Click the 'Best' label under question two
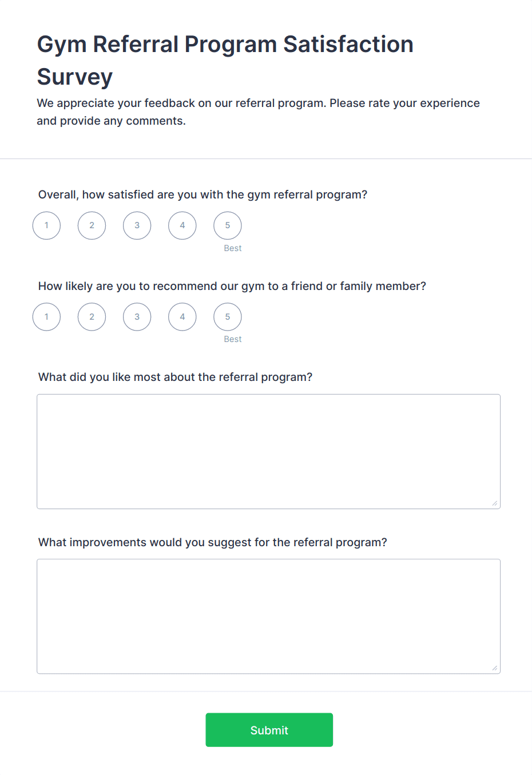The image size is (532, 775). click(x=233, y=339)
